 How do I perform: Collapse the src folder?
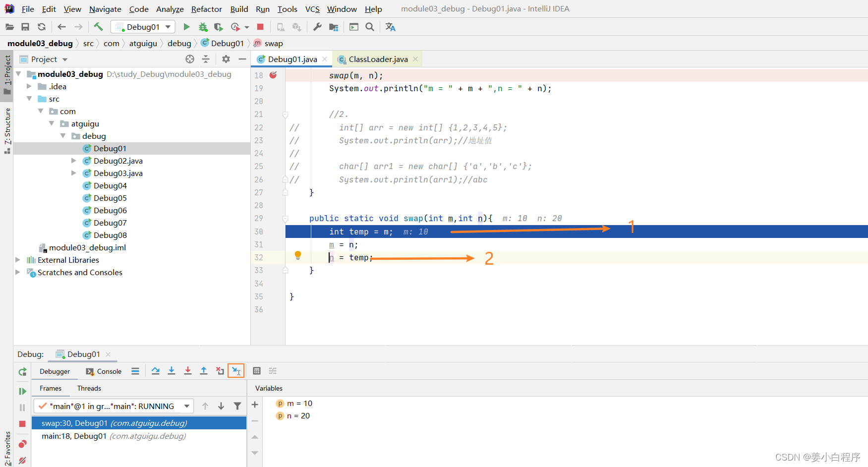pyautogui.click(x=29, y=99)
